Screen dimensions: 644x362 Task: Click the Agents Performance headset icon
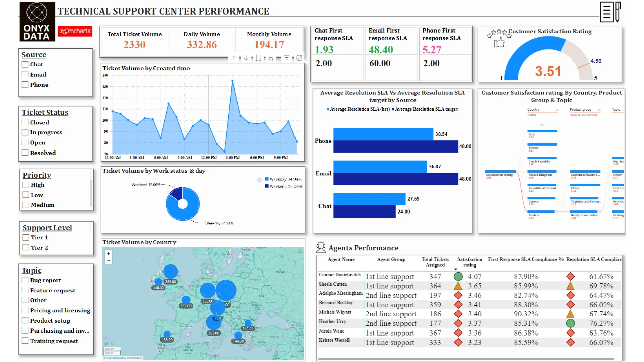(x=321, y=247)
